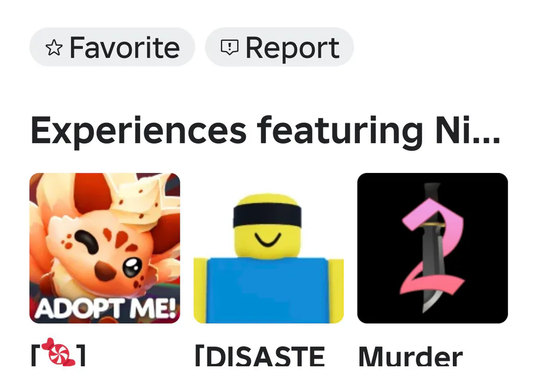Open the Disaster experience thumbnail
This screenshot has height=392, width=539.
[268, 248]
